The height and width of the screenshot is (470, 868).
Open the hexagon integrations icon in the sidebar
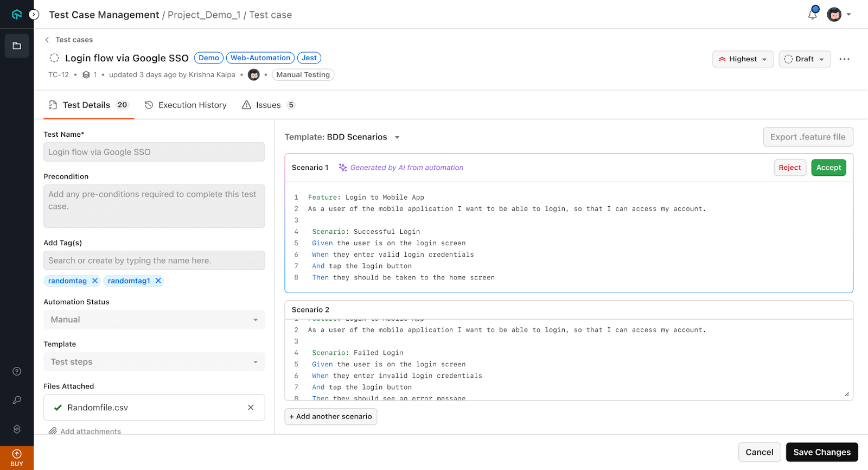coord(17,429)
